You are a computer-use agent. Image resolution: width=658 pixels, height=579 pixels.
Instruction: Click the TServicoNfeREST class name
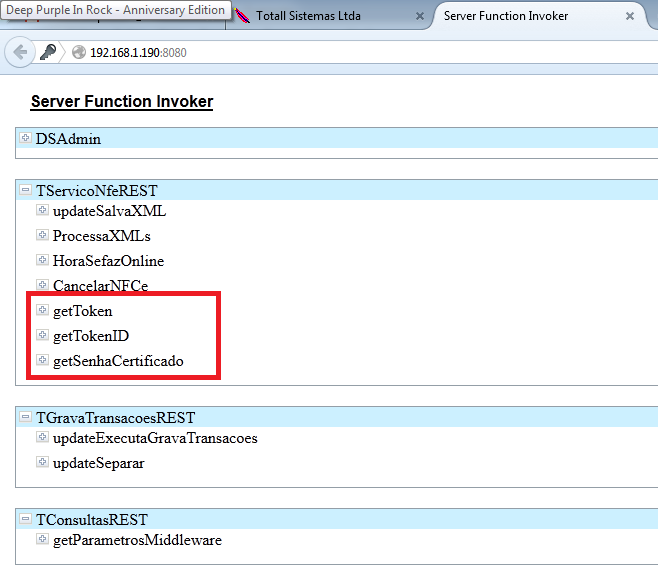(x=97, y=191)
